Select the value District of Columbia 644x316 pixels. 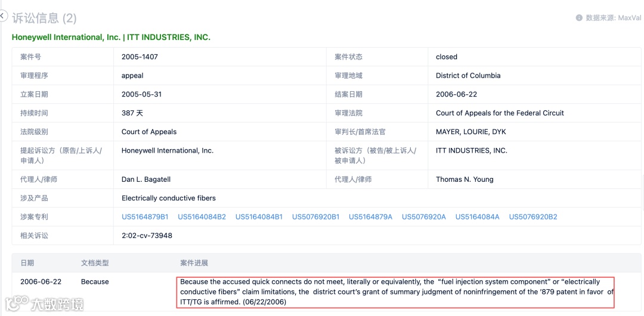[468, 76]
